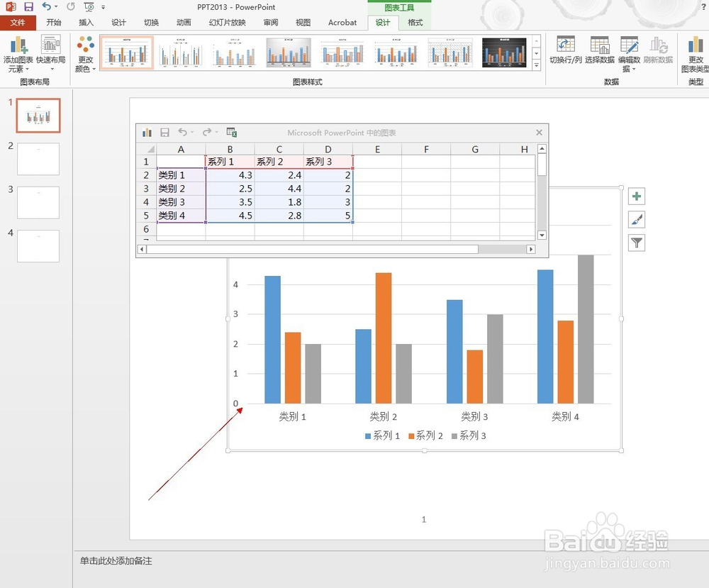Undo in the chart data sheet toolbar
709x588 pixels.
pyautogui.click(x=182, y=132)
